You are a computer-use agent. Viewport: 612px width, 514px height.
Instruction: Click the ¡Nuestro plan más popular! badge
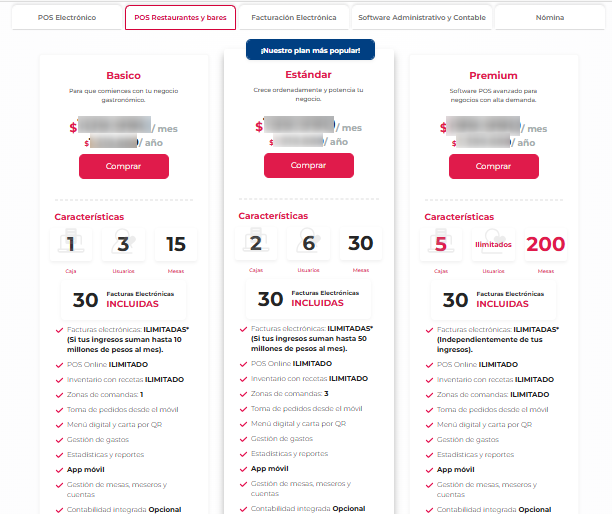coord(310,50)
